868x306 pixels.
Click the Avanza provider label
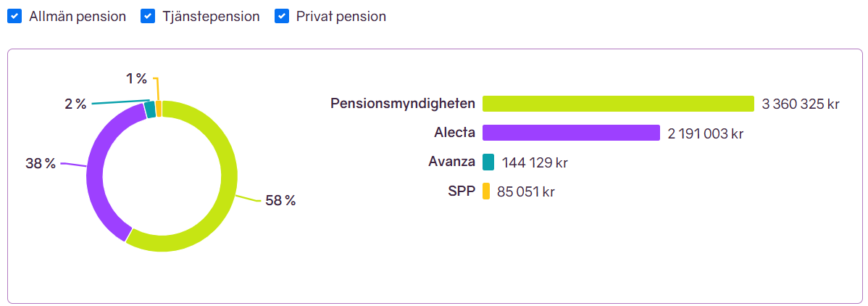[451, 162]
